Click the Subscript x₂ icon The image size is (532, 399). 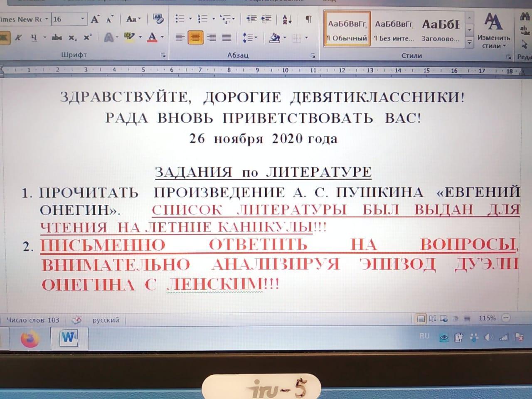[x=72, y=37]
